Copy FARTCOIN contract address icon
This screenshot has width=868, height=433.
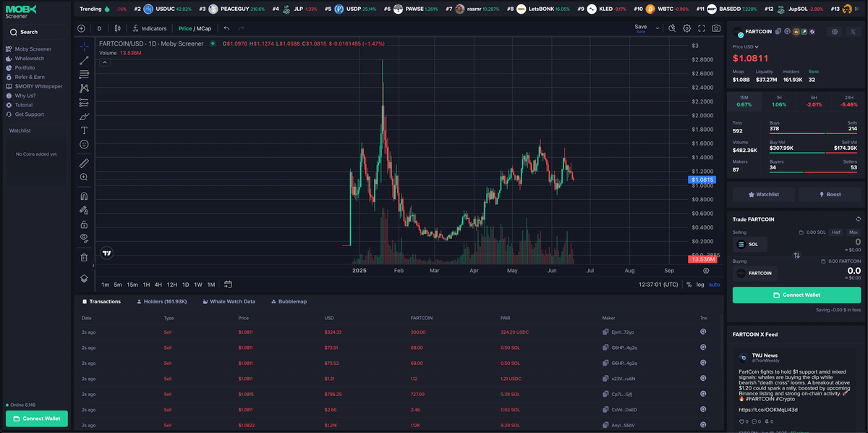[778, 32]
